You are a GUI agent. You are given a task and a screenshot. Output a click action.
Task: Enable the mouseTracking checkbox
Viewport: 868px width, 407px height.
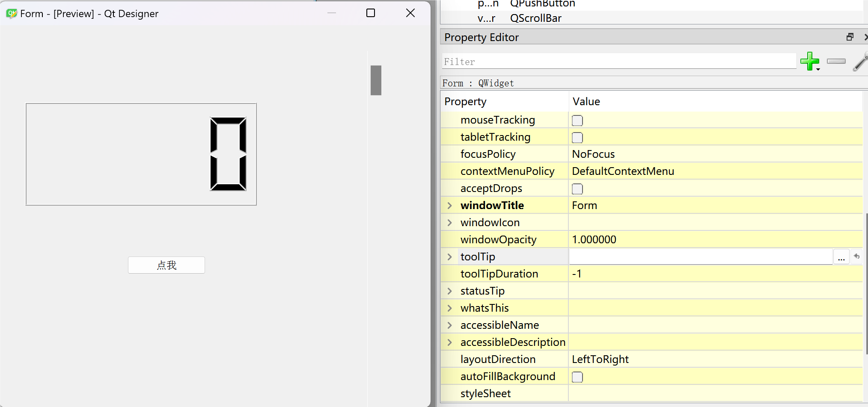point(577,121)
